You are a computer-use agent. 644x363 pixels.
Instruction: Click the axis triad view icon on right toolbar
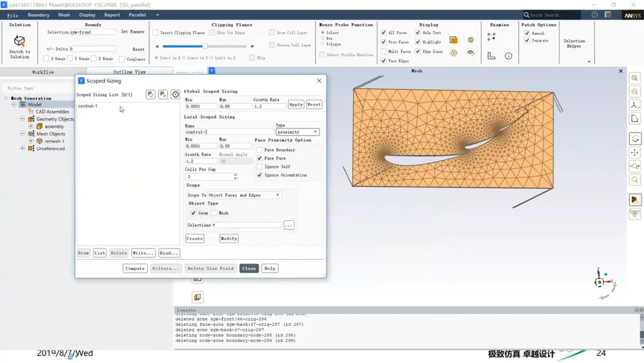point(635,105)
